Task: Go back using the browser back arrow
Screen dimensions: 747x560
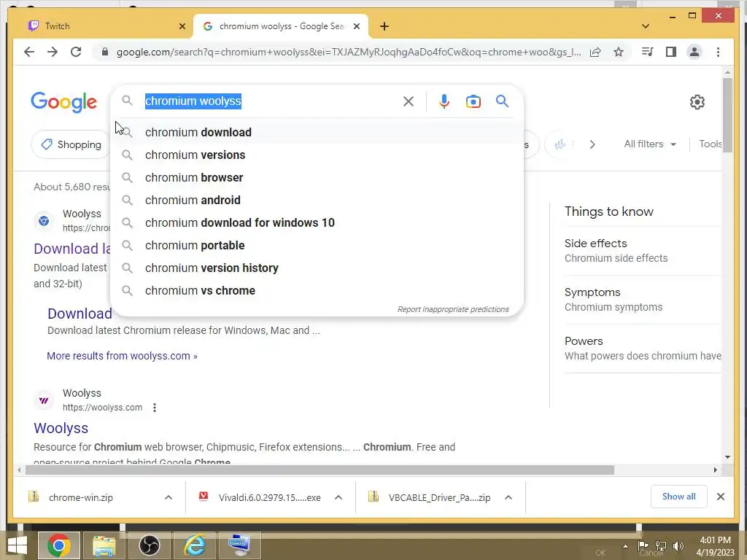Action: pos(29,52)
